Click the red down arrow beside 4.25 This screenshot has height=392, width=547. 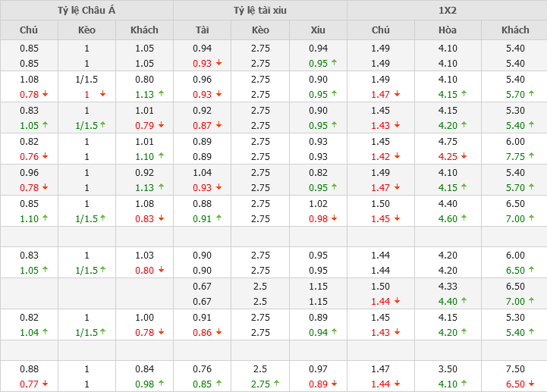(x=464, y=156)
